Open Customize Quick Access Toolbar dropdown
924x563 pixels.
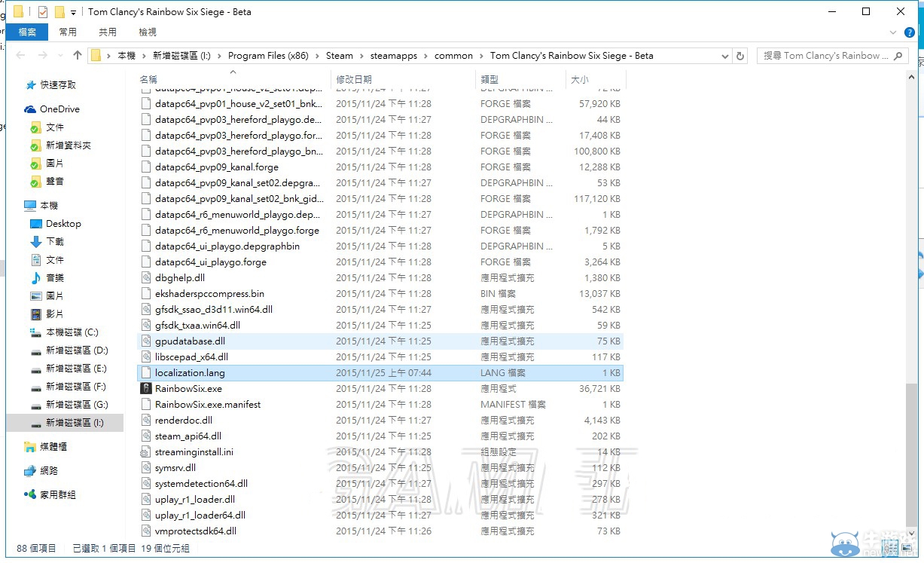pyautogui.click(x=73, y=12)
